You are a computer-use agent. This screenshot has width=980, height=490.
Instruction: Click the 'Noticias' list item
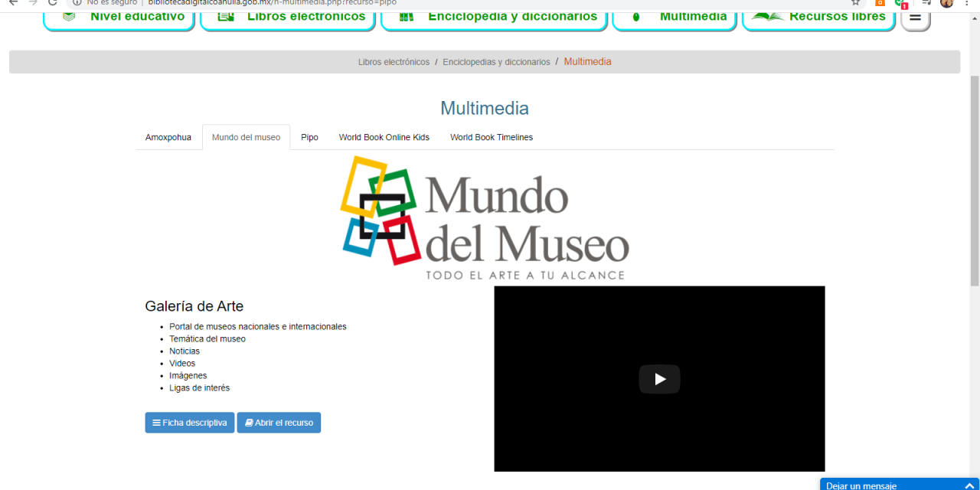(x=185, y=351)
